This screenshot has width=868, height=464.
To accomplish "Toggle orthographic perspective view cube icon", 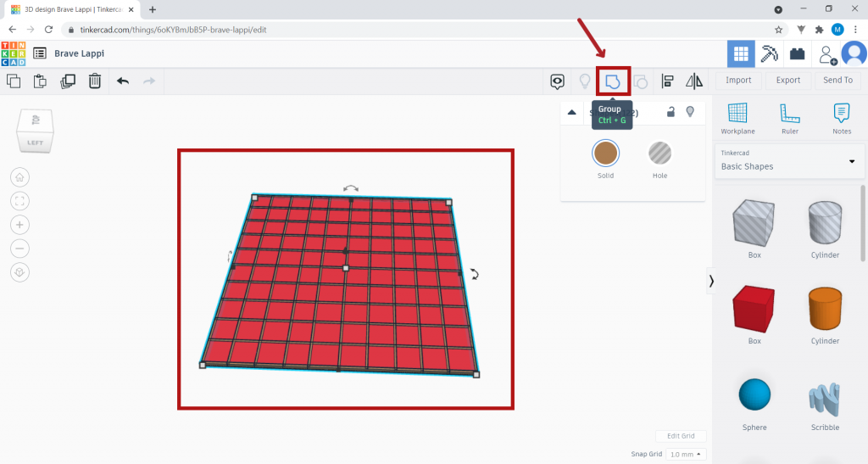I will coord(19,272).
